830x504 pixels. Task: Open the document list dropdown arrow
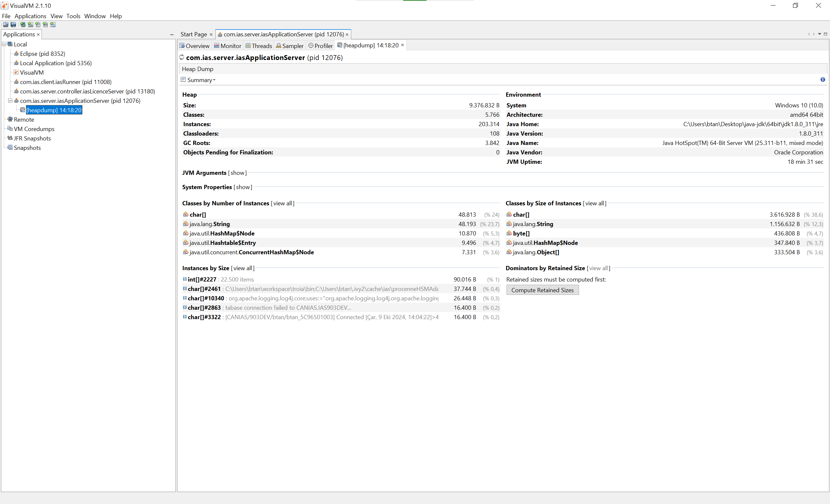(x=820, y=34)
